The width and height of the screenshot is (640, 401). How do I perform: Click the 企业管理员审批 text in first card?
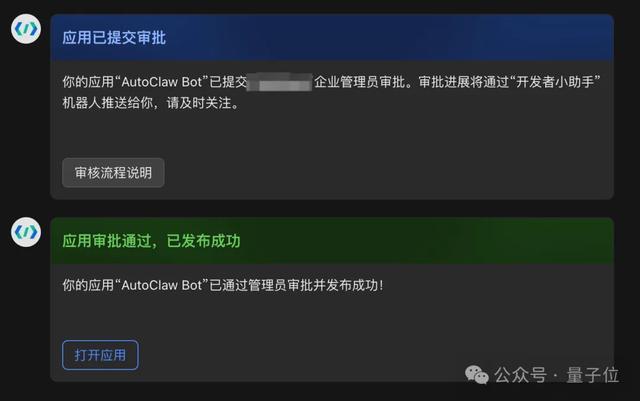pos(360,82)
